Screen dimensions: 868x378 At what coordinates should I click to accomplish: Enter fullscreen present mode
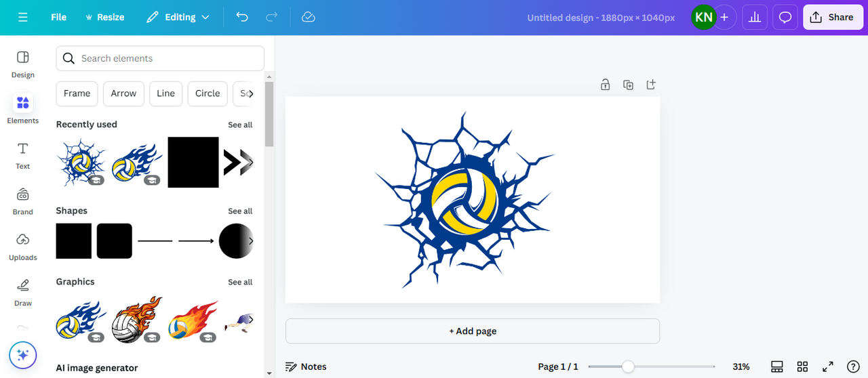[x=827, y=366]
